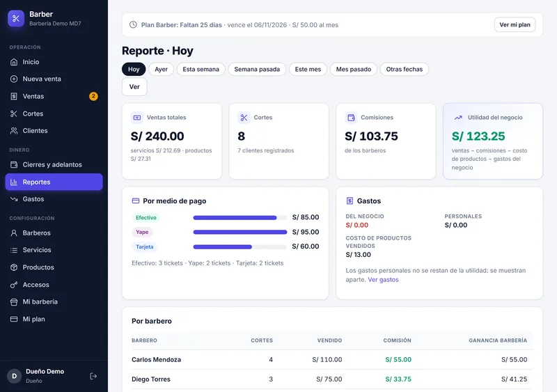Select the Esta semana filter

click(201, 70)
